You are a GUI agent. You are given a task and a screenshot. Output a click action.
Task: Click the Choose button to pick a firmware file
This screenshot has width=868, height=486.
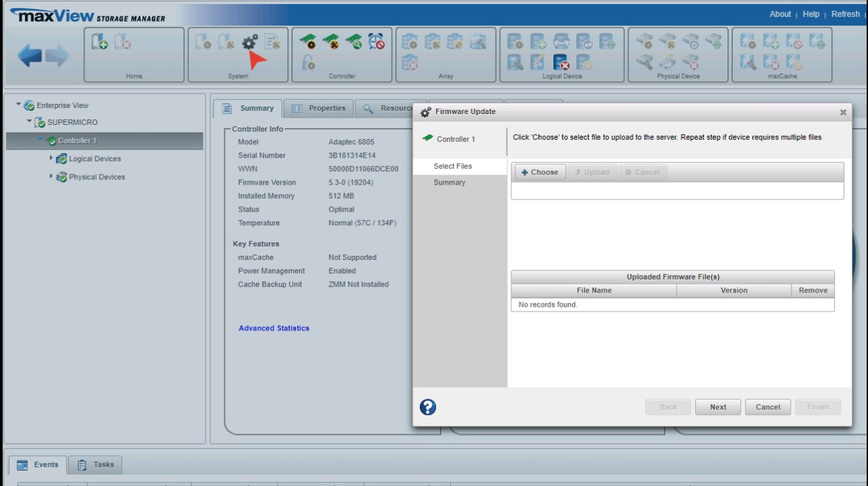point(540,172)
